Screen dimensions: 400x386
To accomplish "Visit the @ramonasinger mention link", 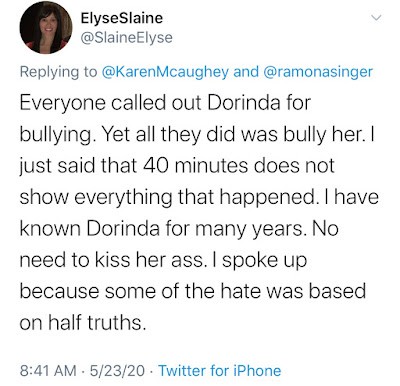I will (x=318, y=72).
